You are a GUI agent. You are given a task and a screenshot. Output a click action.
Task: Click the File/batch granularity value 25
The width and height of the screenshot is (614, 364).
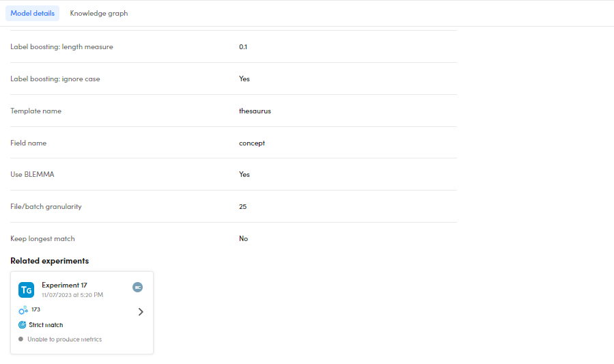243,206
